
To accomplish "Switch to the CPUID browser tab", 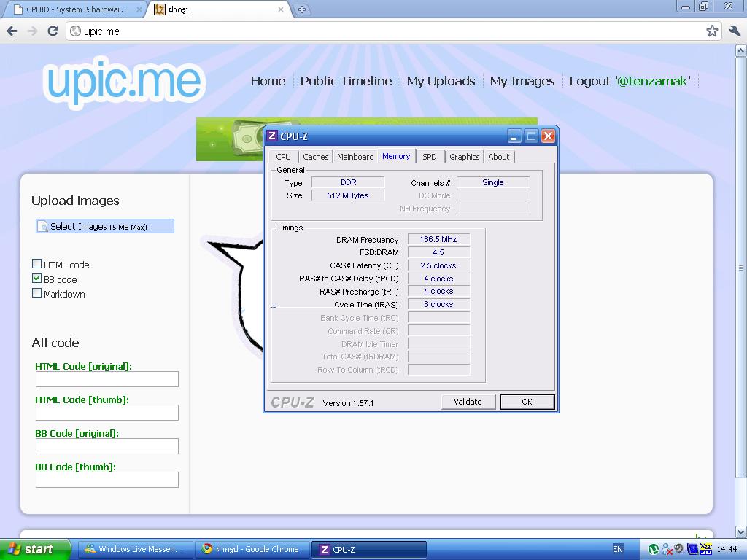I will (x=77, y=9).
